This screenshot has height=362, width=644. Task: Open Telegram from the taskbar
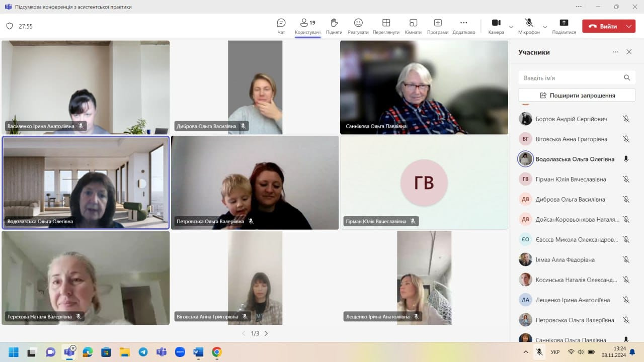pyautogui.click(x=143, y=352)
